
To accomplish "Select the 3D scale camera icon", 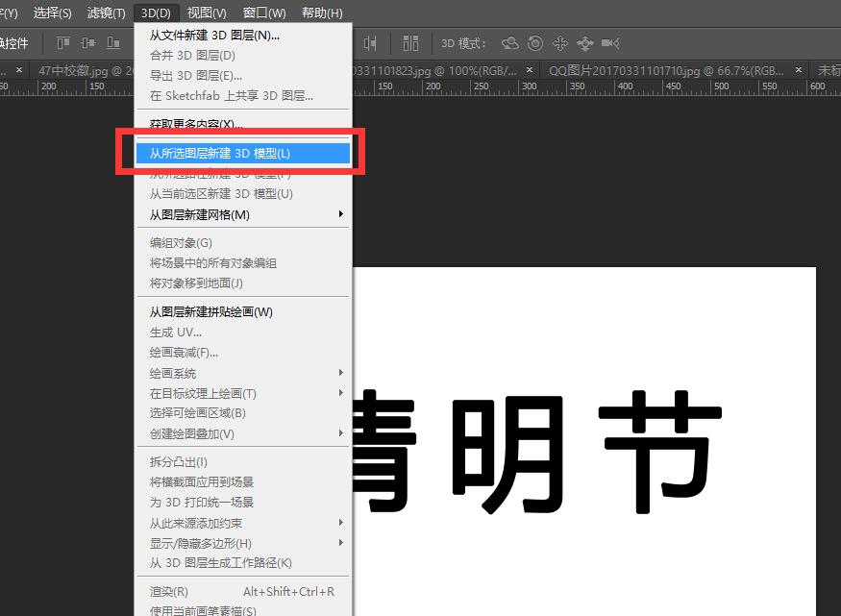I will (x=610, y=43).
